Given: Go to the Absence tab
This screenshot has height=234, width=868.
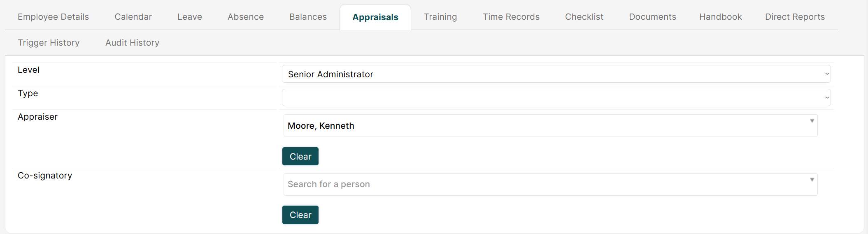Looking at the screenshot, I should coord(246,17).
